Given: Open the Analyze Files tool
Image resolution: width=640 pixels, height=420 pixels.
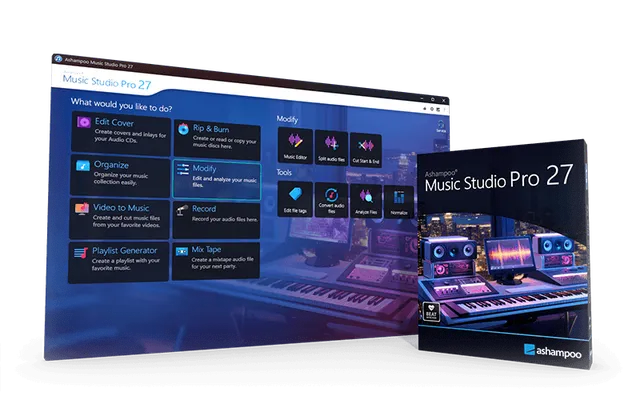Looking at the screenshot, I should (x=366, y=201).
